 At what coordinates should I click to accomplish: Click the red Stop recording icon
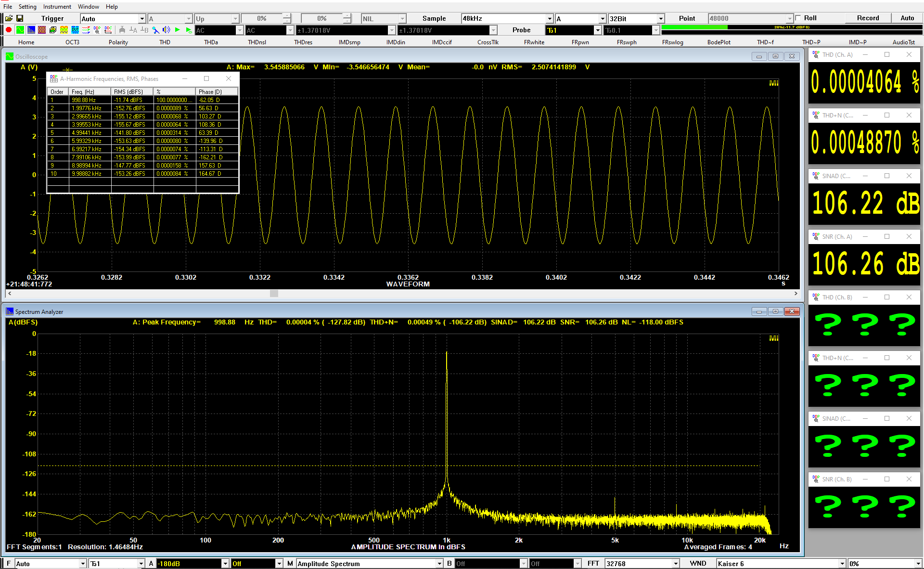(x=9, y=30)
